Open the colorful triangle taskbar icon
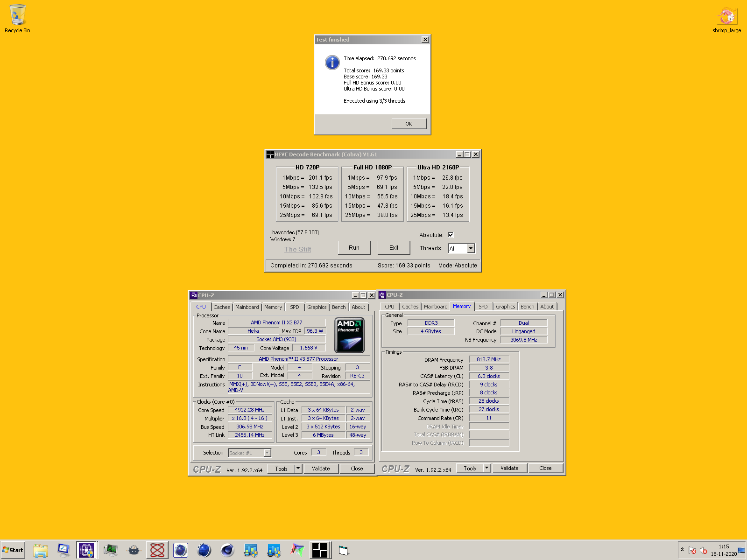 pyautogui.click(x=297, y=550)
